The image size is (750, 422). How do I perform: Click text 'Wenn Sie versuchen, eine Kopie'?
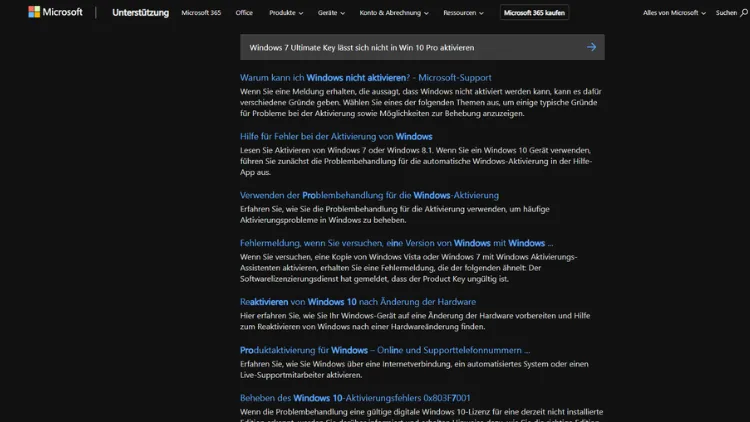408,268
